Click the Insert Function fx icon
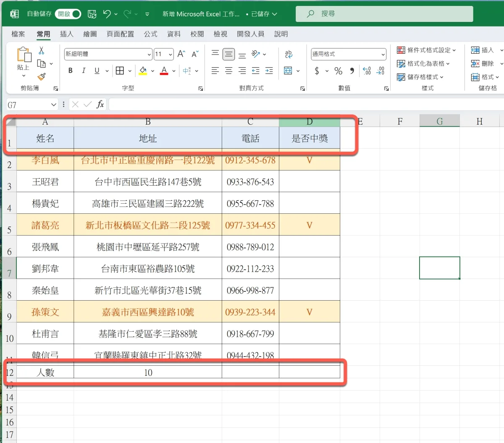Screen dimensions: 504x443 point(100,105)
